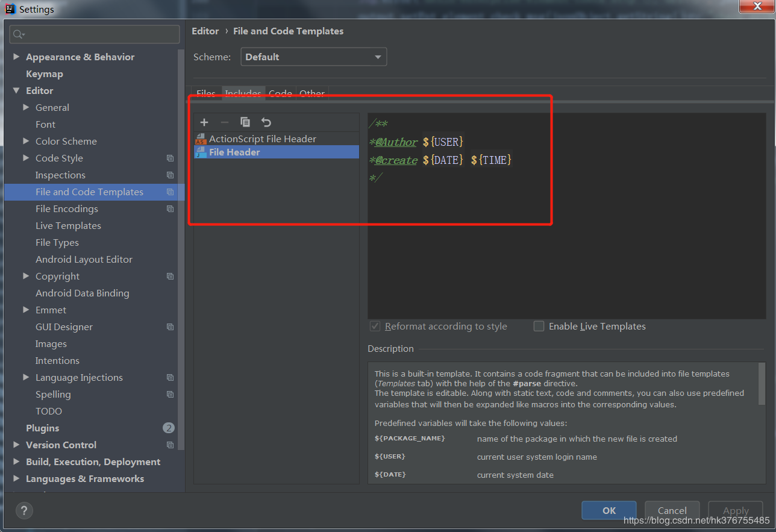Click the ActionScript File Header file icon

(201, 139)
